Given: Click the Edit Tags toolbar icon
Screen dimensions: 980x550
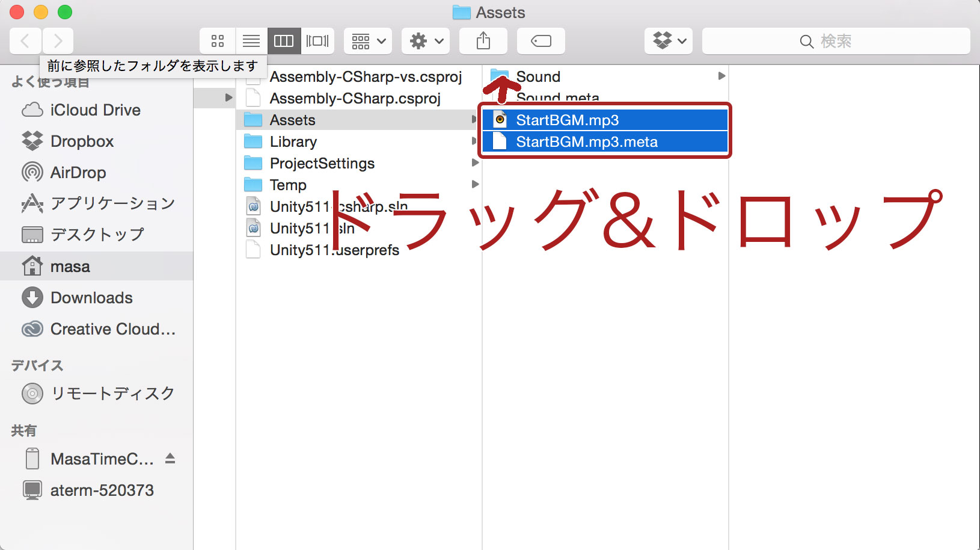Looking at the screenshot, I should pos(541,41).
